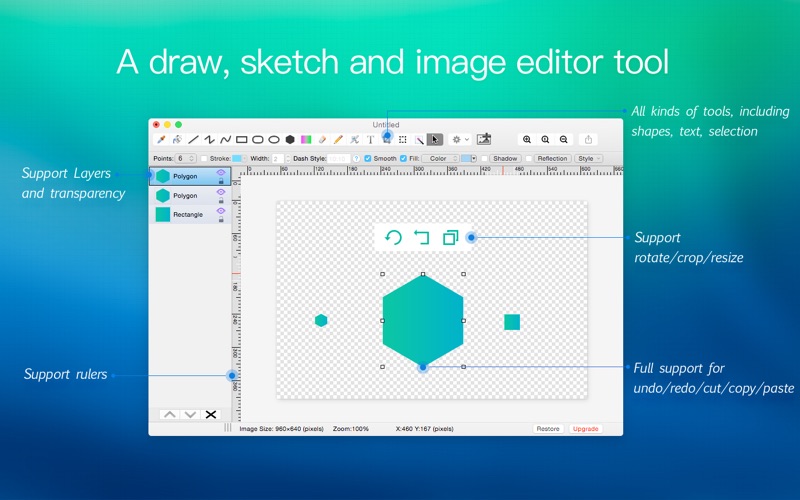800x500 pixels.
Task: Click the Shadow button
Action: tap(505, 159)
